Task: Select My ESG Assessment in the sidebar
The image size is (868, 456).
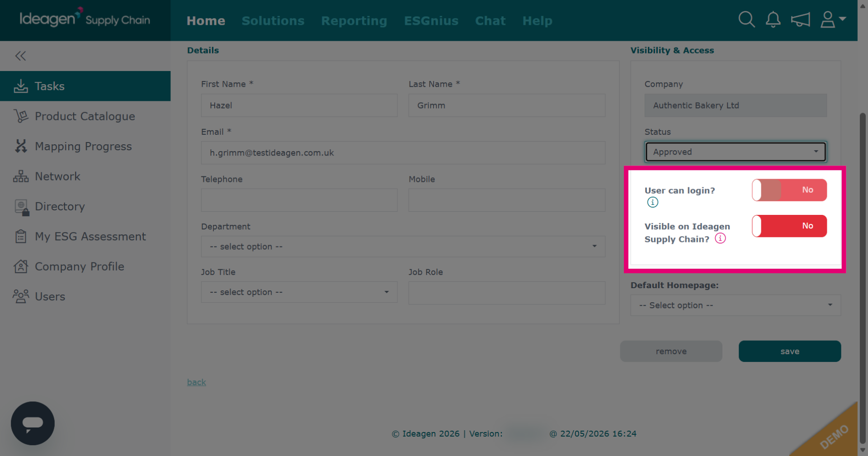Action: (x=85, y=236)
